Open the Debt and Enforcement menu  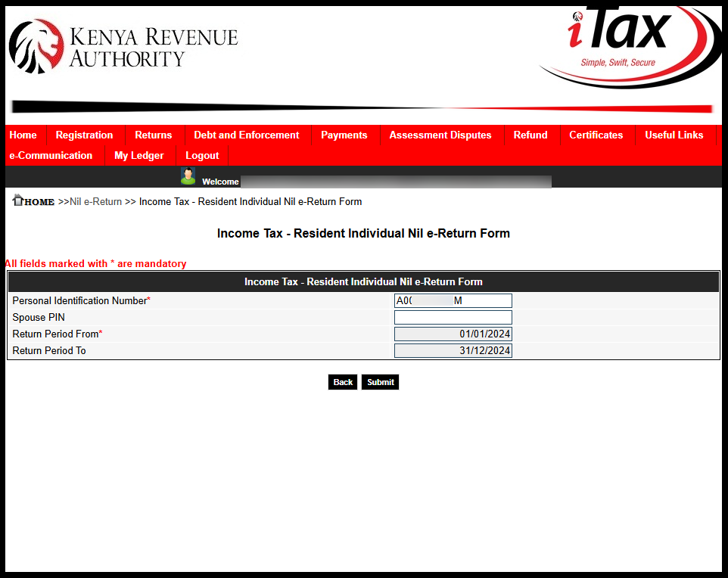(246, 135)
